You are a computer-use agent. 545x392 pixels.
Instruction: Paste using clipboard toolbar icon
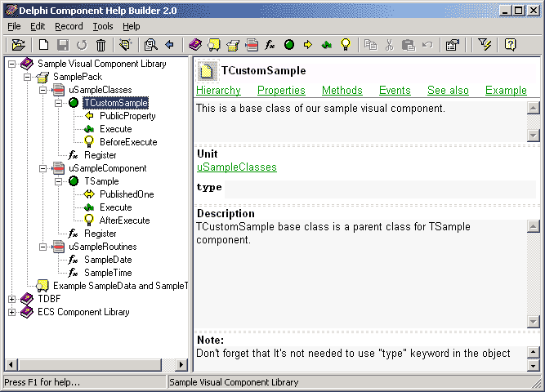[409, 45]
